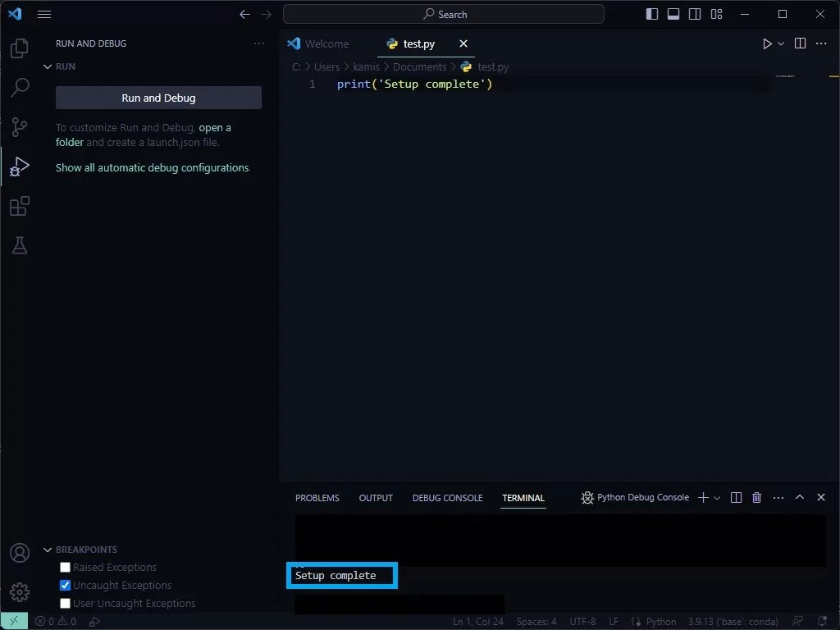Open the Accounts icon in the sidebar

(19, 553)
